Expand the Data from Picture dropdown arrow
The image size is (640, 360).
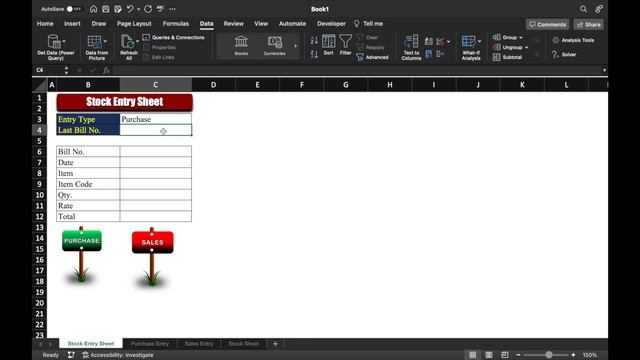(105, 41)
